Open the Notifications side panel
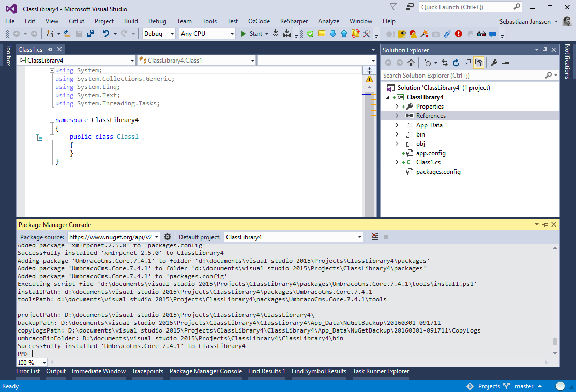 pos(567,62)
